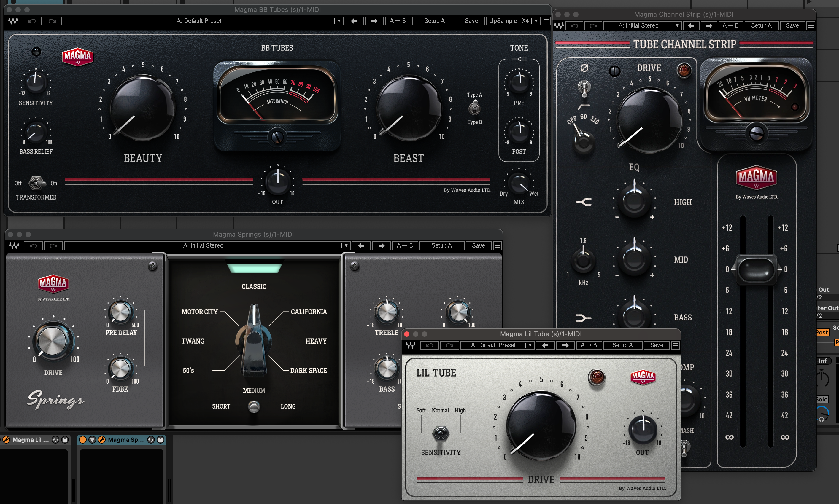
Task: Toggle the red lamp on Lil Tube
Action: (596, 377)
